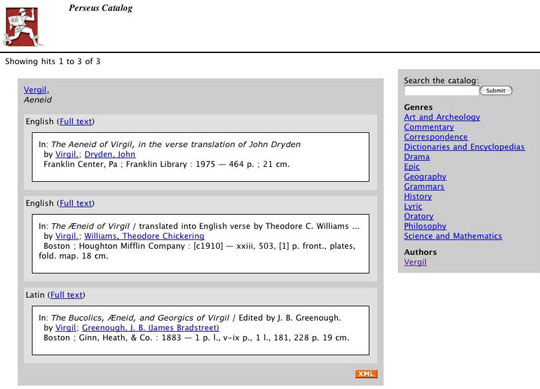540x389 pixels.
Task: Open Greenough, J. B. (James Bradstreet) link
Action: point(150,328)
